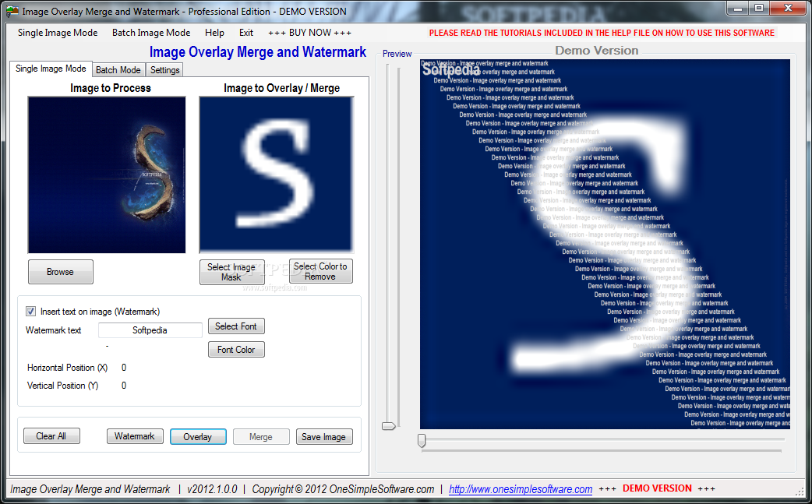The height and width of the screenshot is (504, 812).
Task: Click the Select Image Mask button
Action: (231, 272)
